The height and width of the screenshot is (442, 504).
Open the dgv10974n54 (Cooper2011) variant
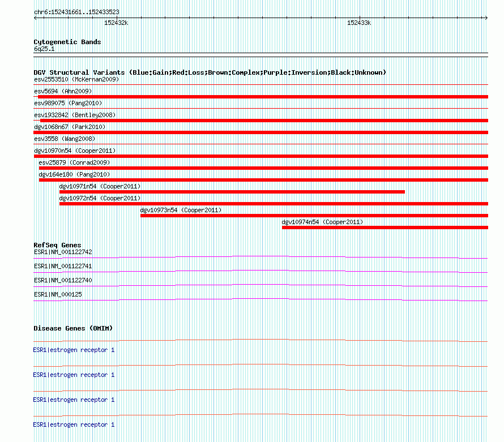point(322,222)
